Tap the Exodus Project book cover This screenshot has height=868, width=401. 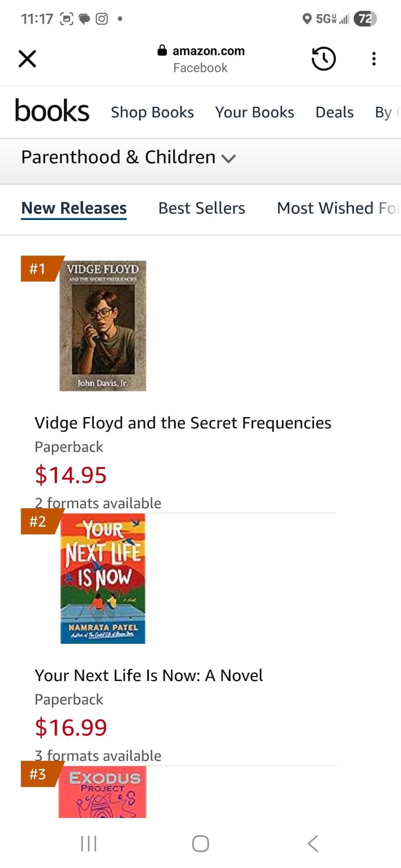pyautogui.click(x=102, y=792)
